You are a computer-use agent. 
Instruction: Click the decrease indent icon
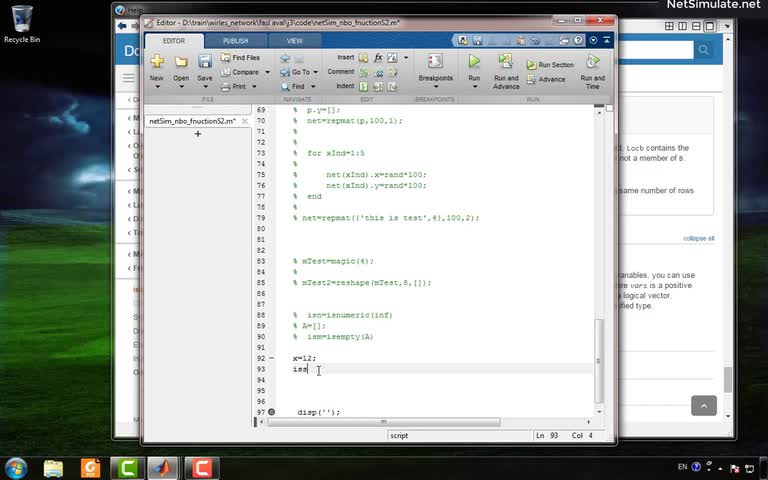(x=392, y=87)
